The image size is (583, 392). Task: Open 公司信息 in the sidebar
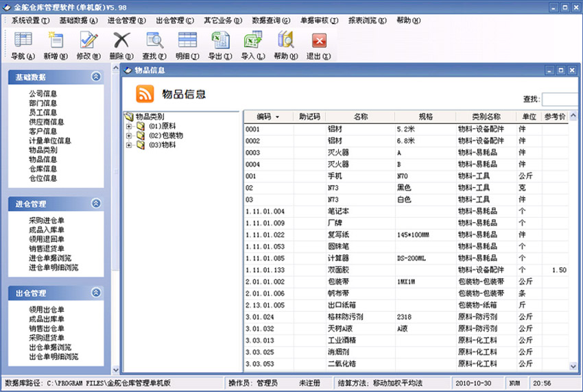pos(43,94)
